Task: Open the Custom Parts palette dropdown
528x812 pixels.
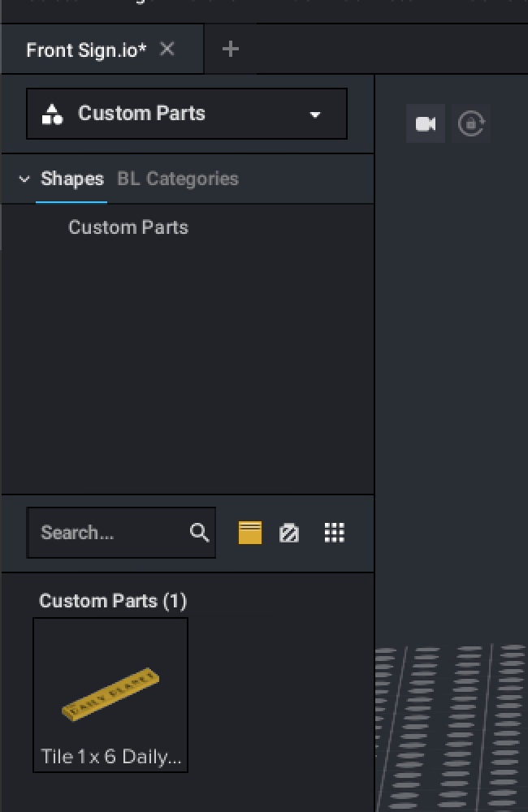Action: (187, 114)
